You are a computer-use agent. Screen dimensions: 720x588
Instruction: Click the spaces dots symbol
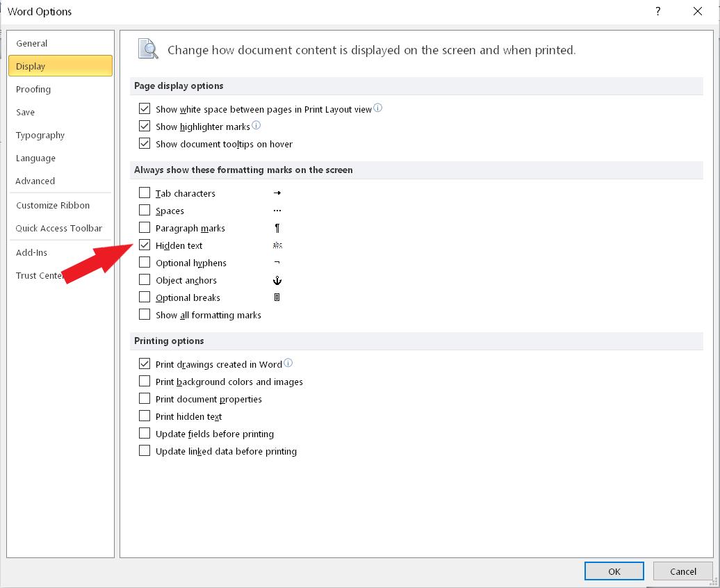pyautogui.click(x=277, y=211)
